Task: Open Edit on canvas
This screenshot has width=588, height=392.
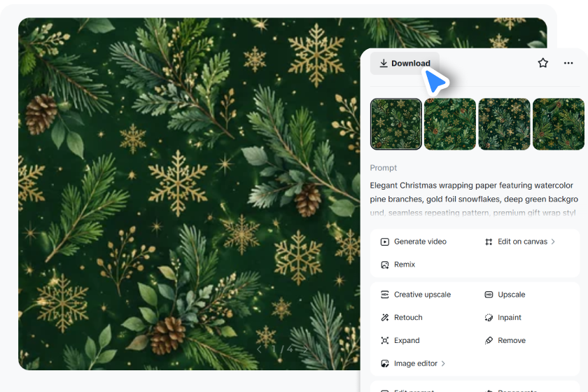Action: 519,241
